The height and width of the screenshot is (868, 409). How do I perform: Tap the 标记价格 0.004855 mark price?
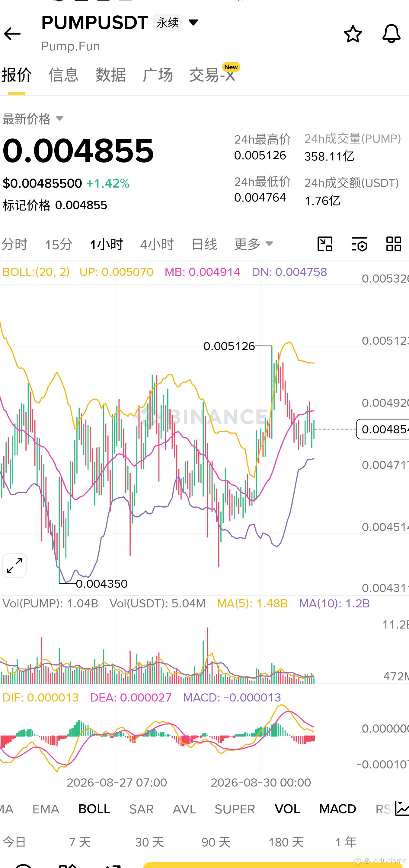(55, 205)
